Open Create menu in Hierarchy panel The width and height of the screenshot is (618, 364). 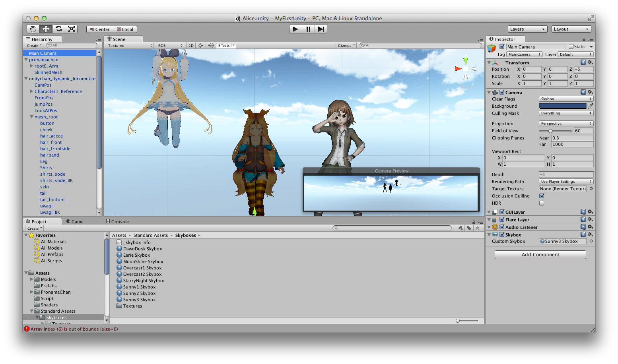pos(34,46)
